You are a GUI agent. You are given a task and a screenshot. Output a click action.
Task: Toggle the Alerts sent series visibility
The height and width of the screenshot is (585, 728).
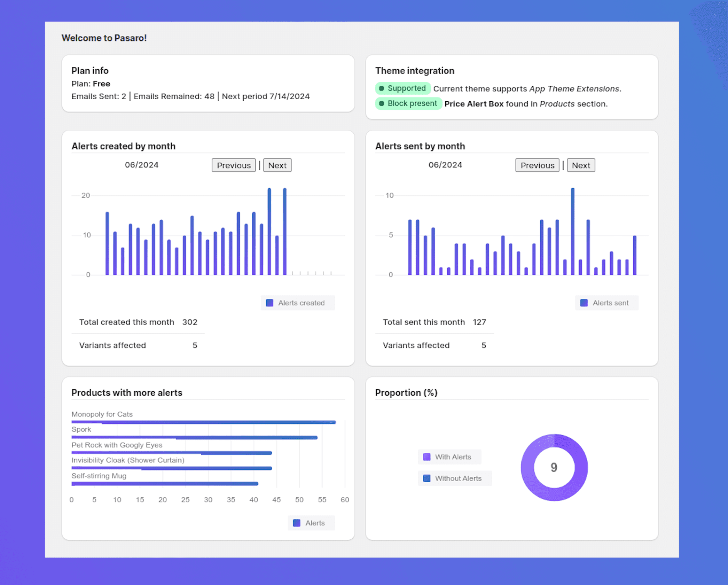(x=606, y=303)
